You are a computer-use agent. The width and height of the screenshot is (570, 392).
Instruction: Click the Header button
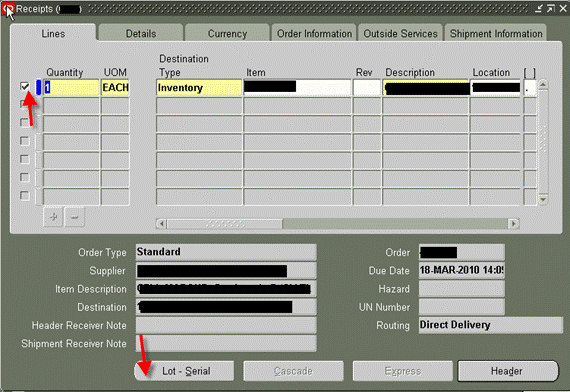pos(507,371)
